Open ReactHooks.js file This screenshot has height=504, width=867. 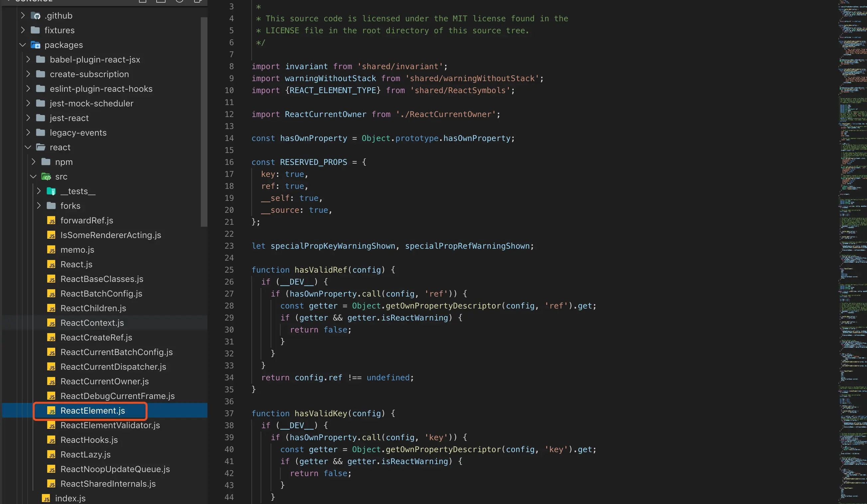[x=89, y=440]
